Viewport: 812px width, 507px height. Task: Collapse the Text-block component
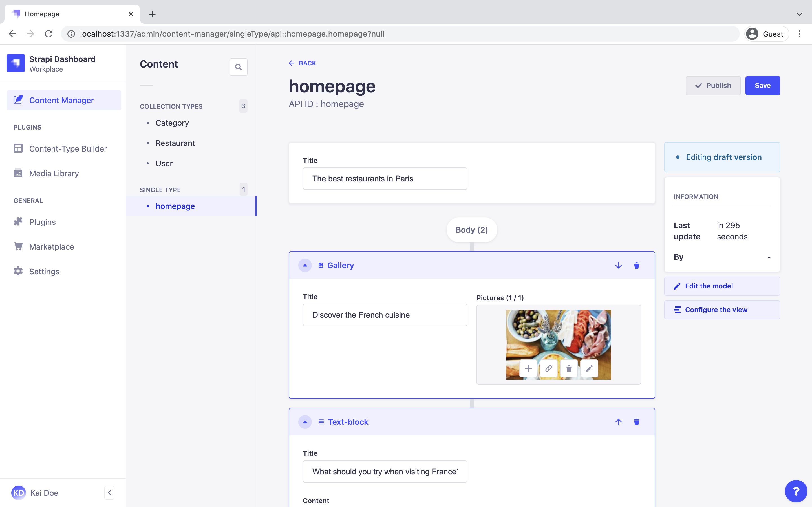click(x=305, y=422)
